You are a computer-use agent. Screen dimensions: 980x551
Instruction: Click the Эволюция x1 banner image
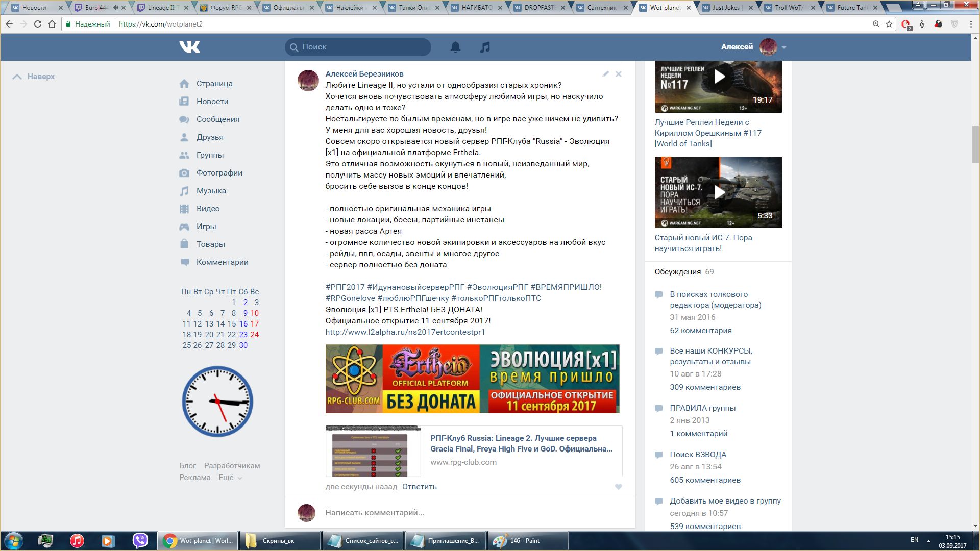(473, 379)
